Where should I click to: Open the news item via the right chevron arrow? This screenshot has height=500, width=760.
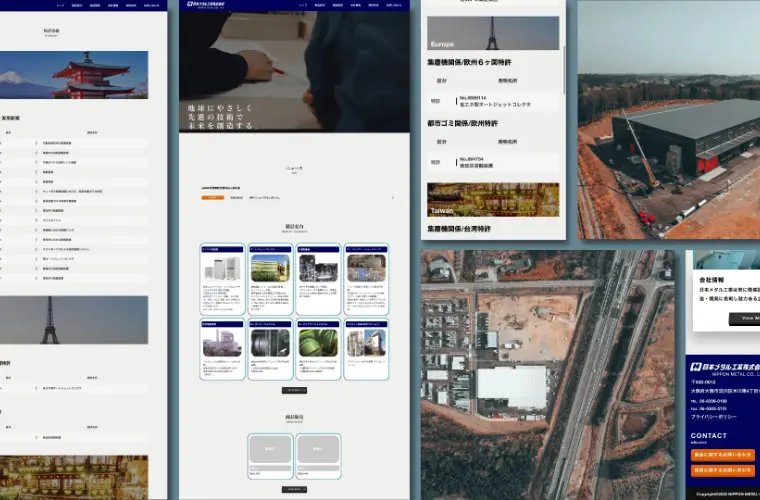[x=393, y=198]
